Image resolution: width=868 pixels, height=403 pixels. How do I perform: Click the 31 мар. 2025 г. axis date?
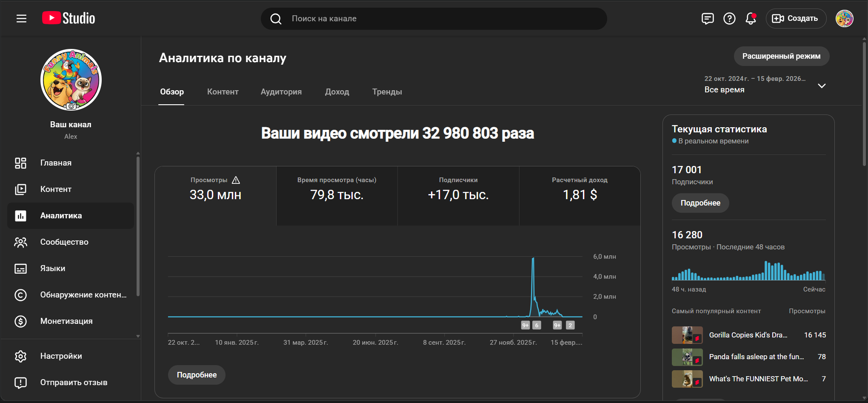pyautogui.click(x=306, y=343)
